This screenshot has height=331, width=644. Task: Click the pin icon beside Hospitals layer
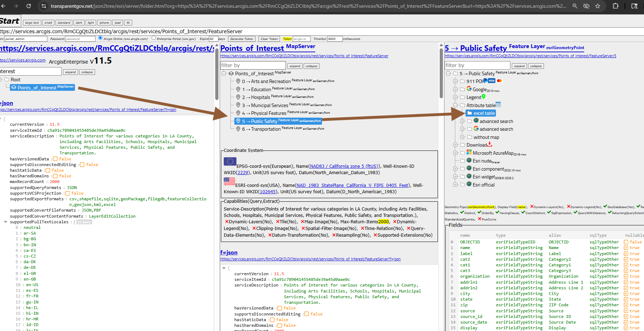tap(238, 97)
